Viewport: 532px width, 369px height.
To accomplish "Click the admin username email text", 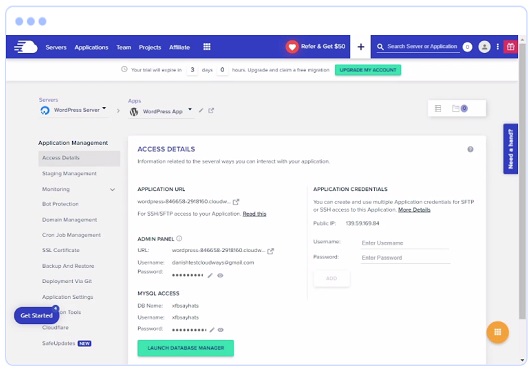I will pyautogui.click(x=213, y=263).
